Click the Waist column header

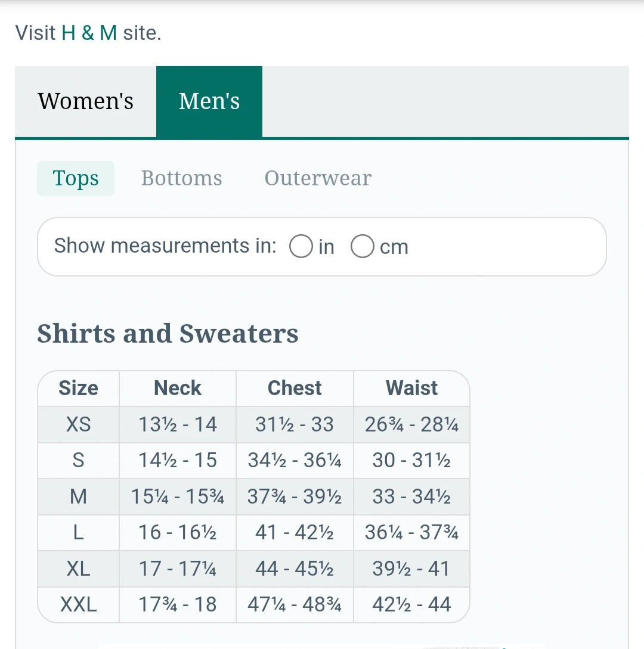[x=411, y=388]
